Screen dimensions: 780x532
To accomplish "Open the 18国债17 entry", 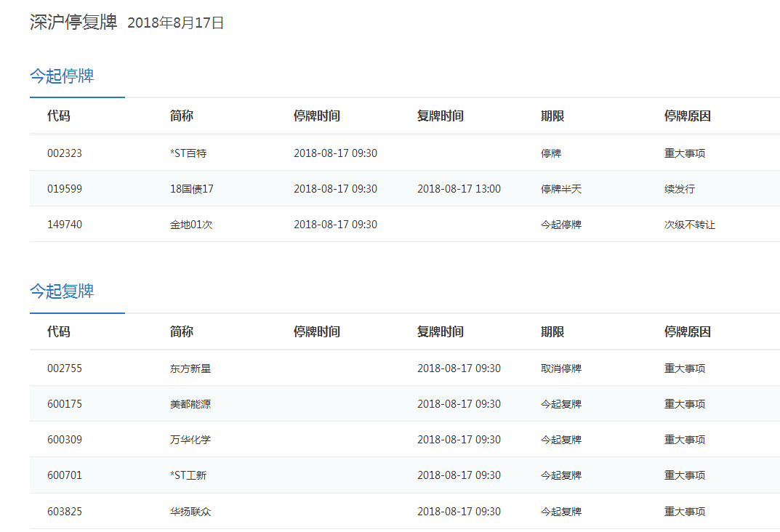I will (x=192, y=189).
